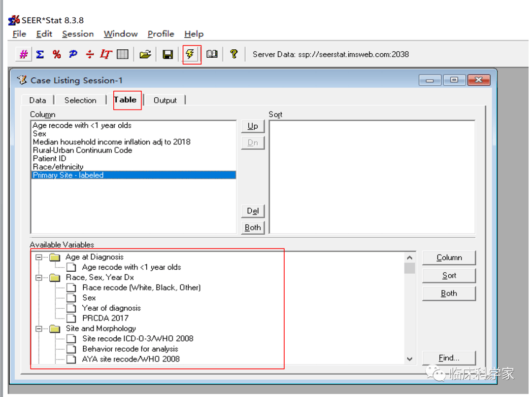532x397 pixels.
Task: Open help via the question mark icon
Action: pyautogui.click(x=234, y=54)
